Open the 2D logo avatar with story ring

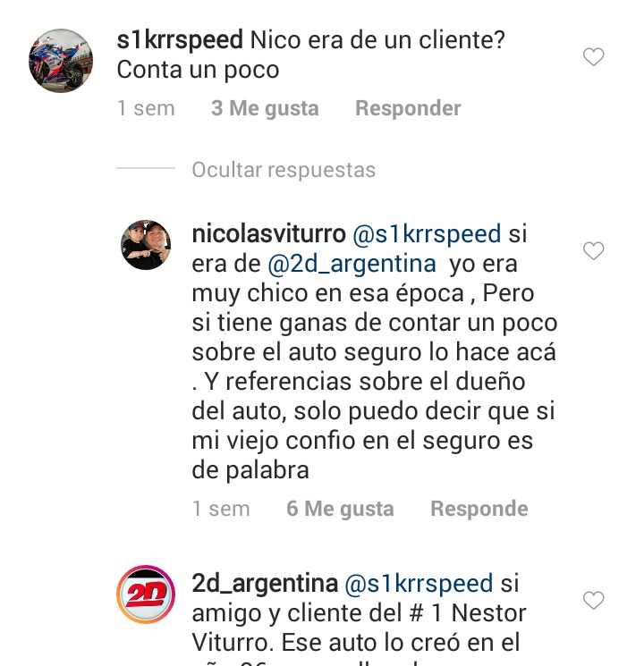pyautogui.click(x=146, y=594)
